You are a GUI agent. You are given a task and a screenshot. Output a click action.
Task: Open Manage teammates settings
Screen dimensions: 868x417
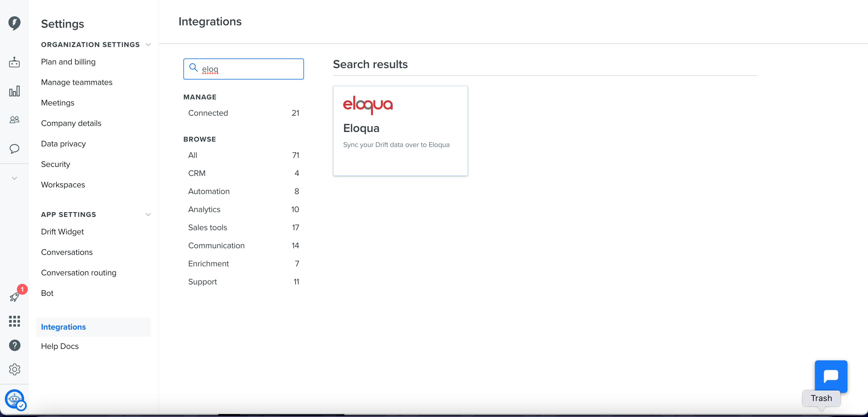coord(77,83)
